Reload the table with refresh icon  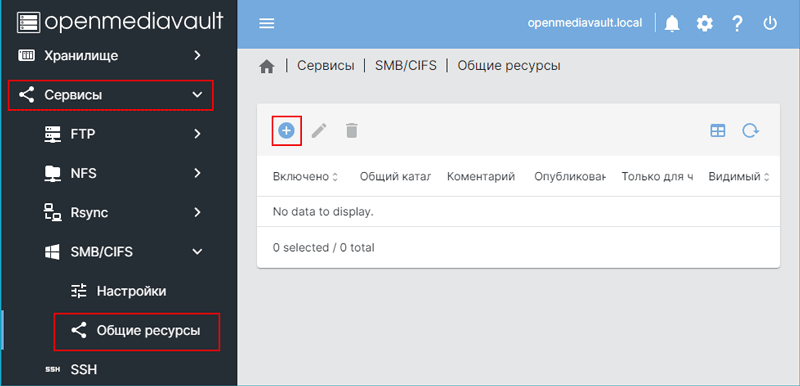tap(750, 131)
